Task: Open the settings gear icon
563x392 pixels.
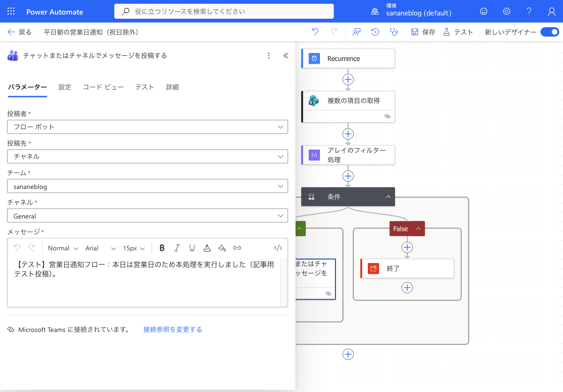Action: pyautogui.click(x=507, y=12)
